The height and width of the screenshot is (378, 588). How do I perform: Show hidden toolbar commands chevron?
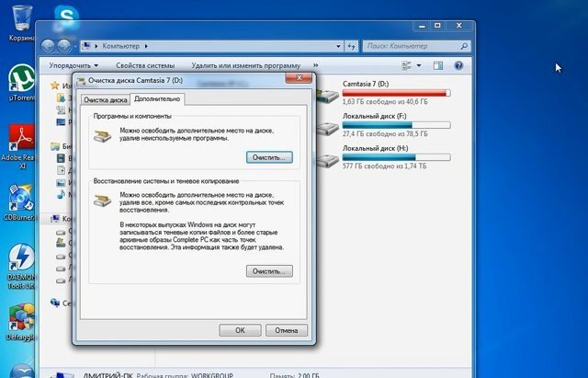316,65
